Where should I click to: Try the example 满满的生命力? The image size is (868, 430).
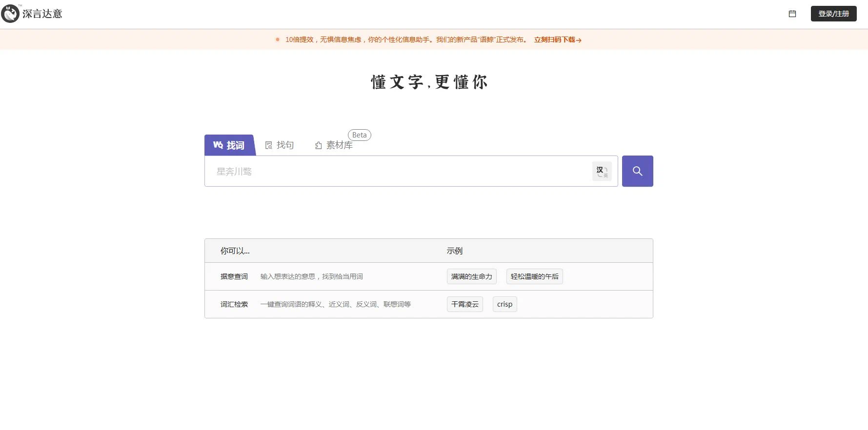point(471,276)
